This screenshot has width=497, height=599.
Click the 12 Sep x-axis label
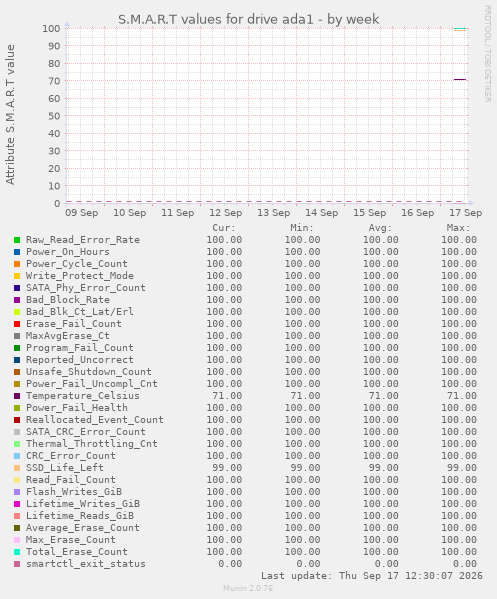point(225,213)
